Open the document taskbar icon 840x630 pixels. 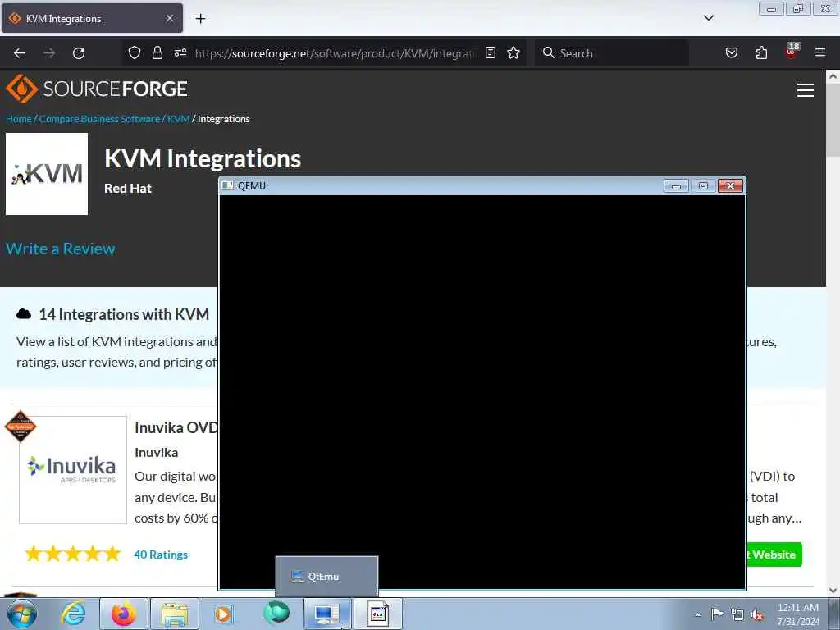(377, 614)
